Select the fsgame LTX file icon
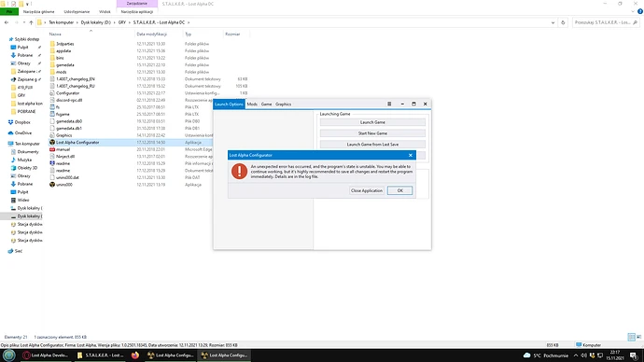 click(52, 114)
